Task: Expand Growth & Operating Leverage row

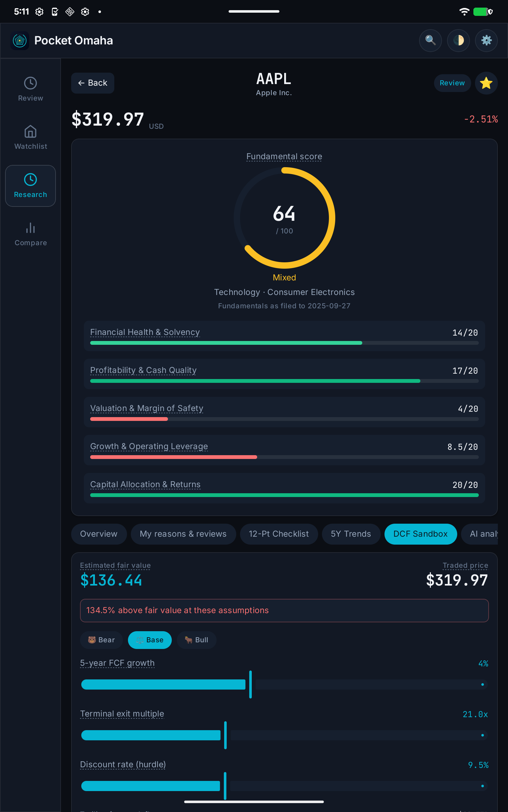Action: pyautogui.click(x=284, y=450)
